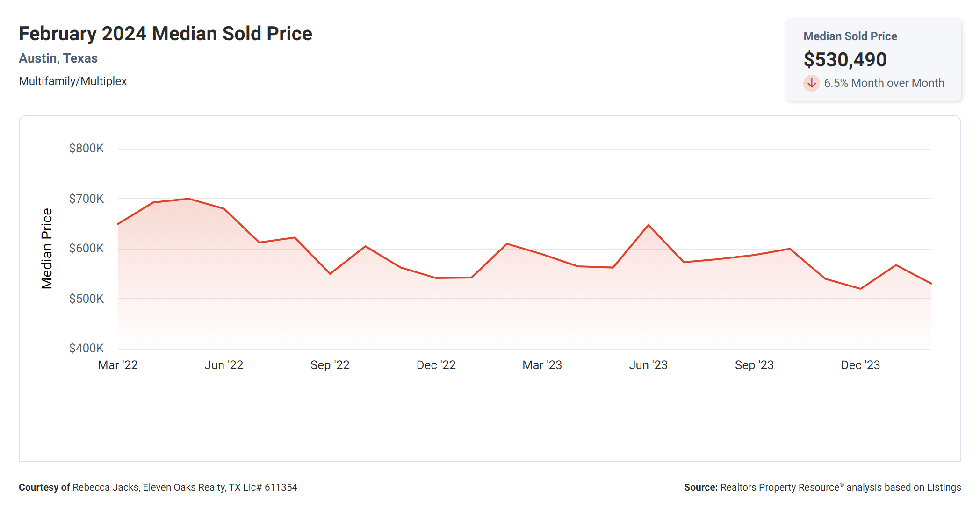Click the rotated "Median Price" axis title
Screen dimensions: 980x514
(47, 249)
